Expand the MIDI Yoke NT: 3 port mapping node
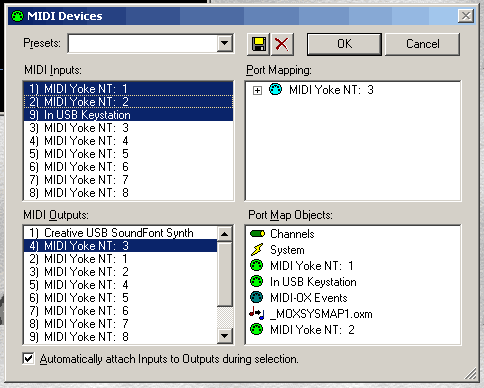Screen dimensions: 484x388 [257, 90]
